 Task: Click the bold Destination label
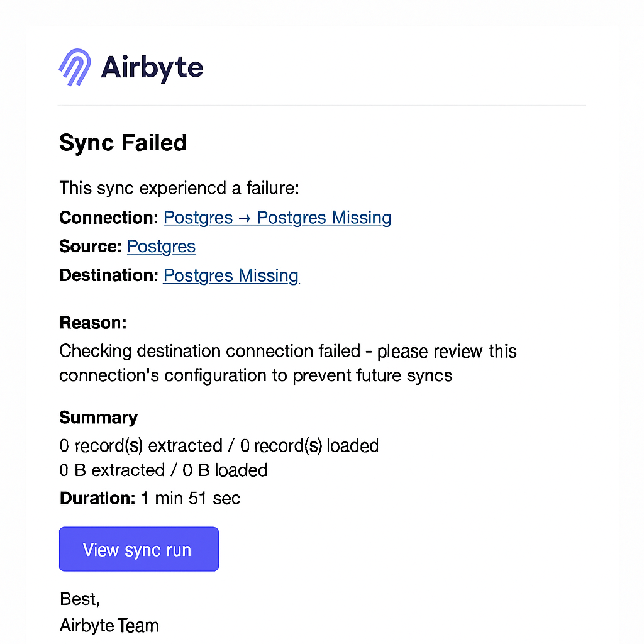pos(108,275)
